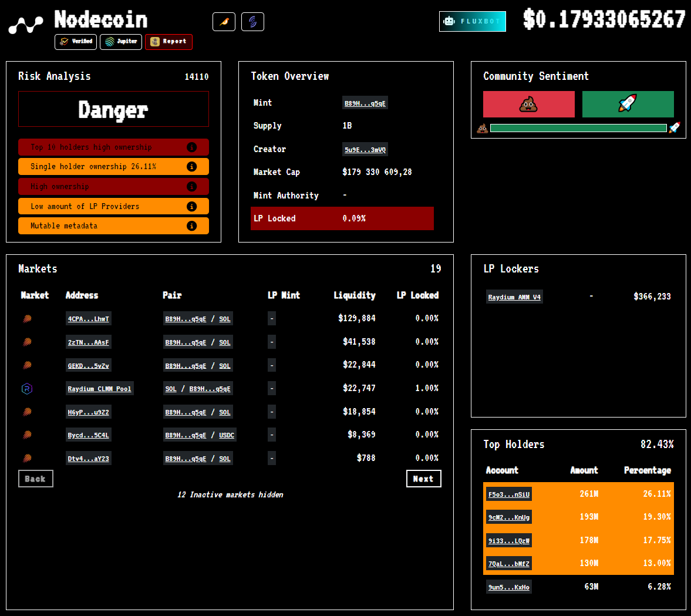The width and height of the screenshot is (691, 616).
Task: Go to previous markets page with Back
Action: pos(35,479)
